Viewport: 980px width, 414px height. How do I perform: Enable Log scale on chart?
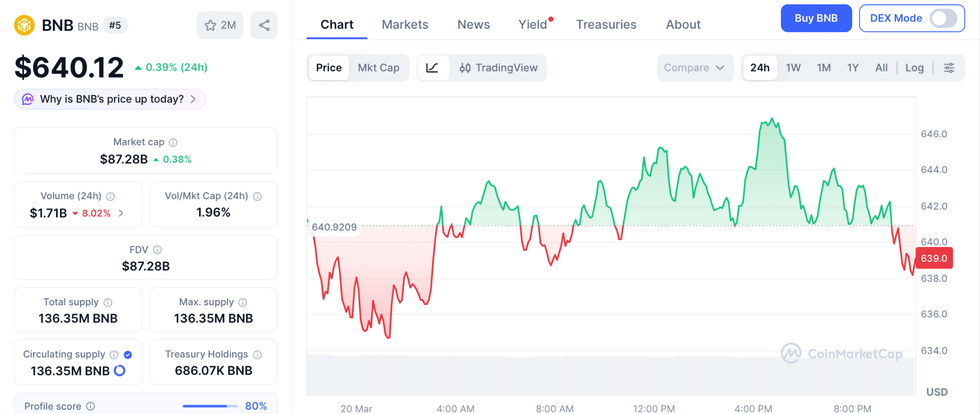point(914,68)
